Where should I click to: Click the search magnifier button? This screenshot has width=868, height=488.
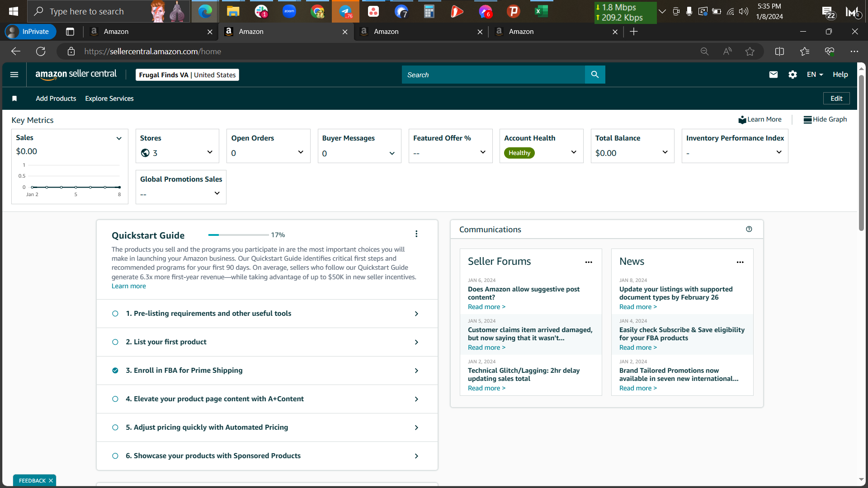click(x=595, y=75)
